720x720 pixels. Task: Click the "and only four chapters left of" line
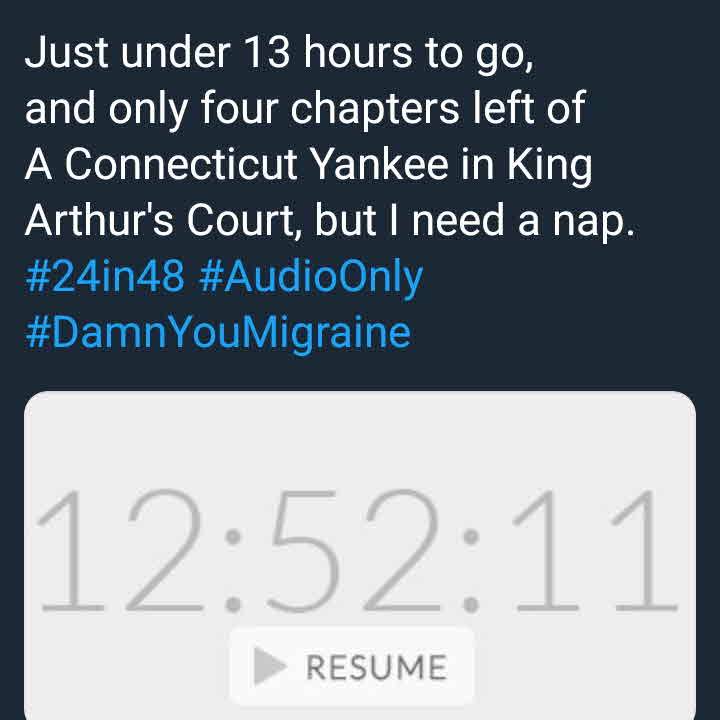[x=304, y=109]
